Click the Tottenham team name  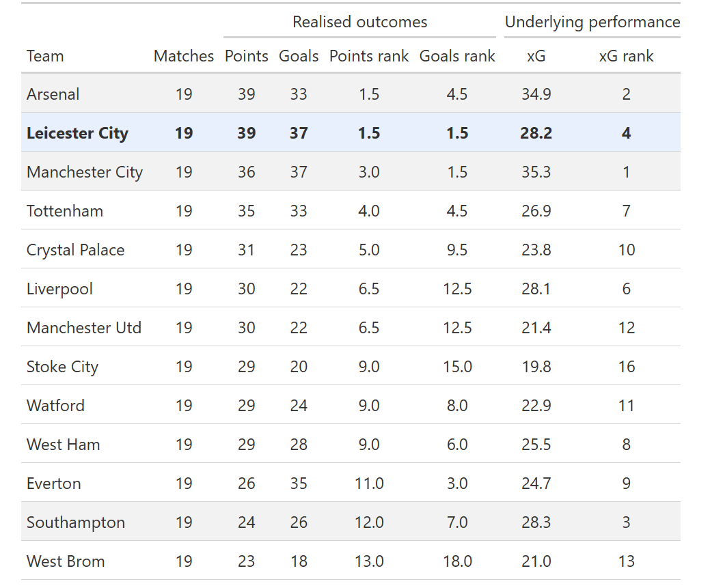coord(65,211)
